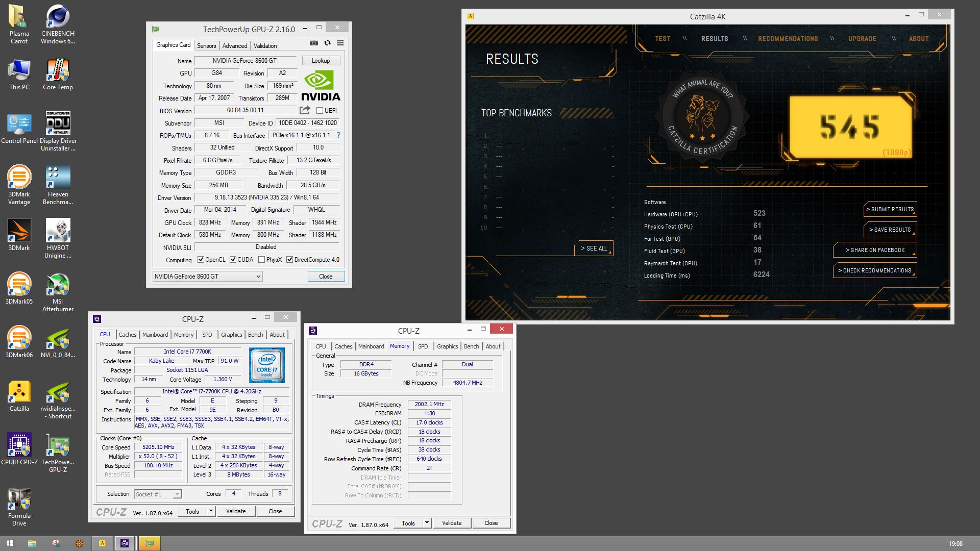Click Catzilla SAVE RESULTS button
Screen dimensions: 980x551
[890, 230]
